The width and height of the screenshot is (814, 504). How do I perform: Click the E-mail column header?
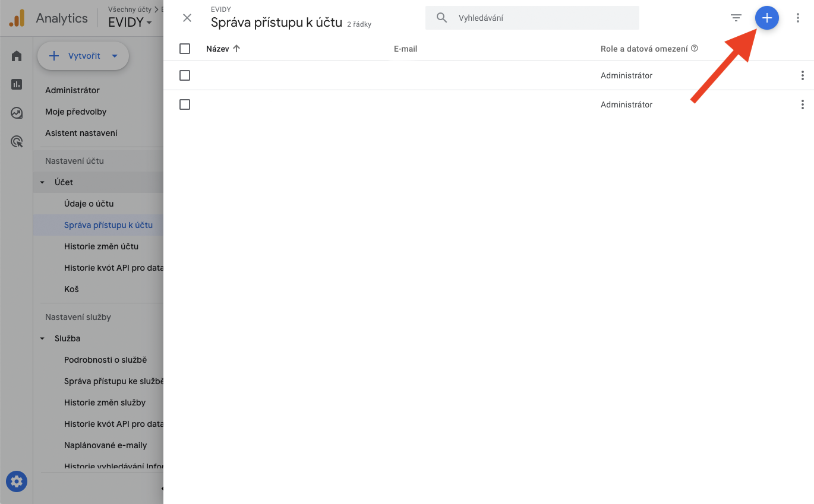point(405,49)
